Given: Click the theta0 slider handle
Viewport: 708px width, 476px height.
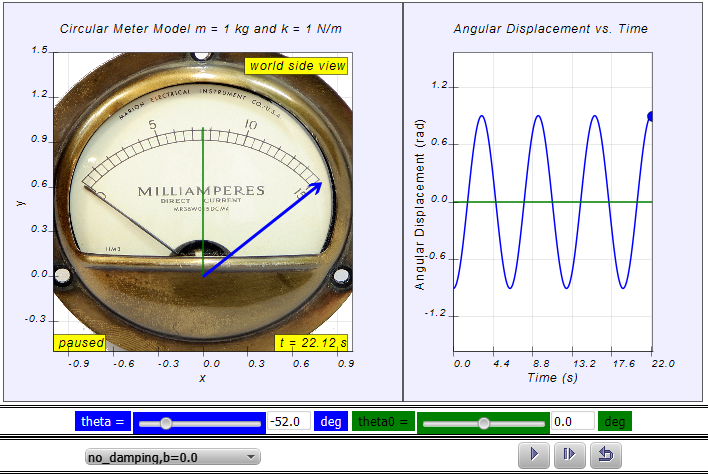Looking at the screenshot, I should click(484, 423).
